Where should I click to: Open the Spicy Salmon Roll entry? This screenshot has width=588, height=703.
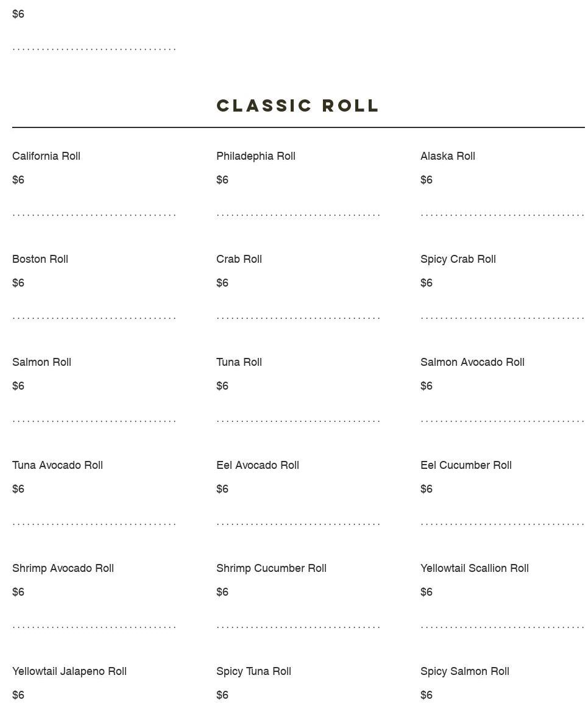pyautogui.click(x=465, y=671)
